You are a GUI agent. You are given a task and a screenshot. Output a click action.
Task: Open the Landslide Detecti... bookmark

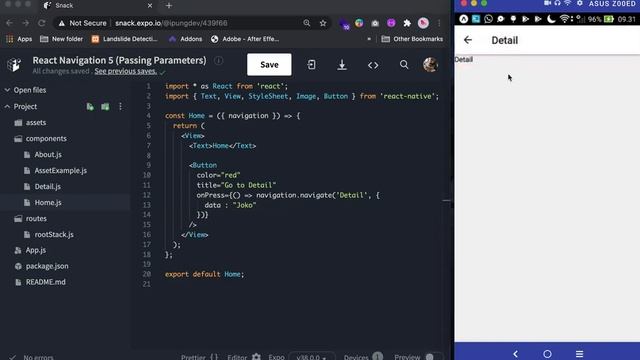coord(124,39)
